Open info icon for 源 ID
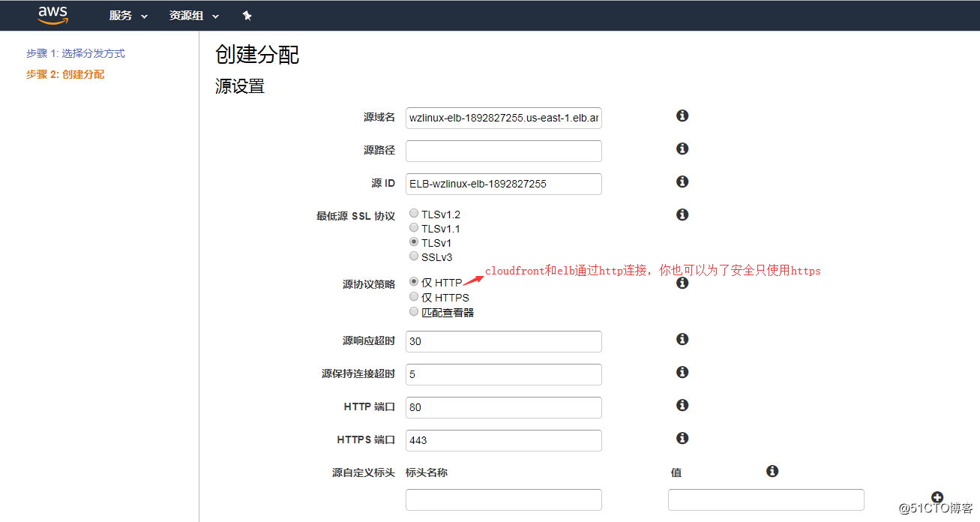Viewport: 980px width, 522px height. tap(682, 181)
